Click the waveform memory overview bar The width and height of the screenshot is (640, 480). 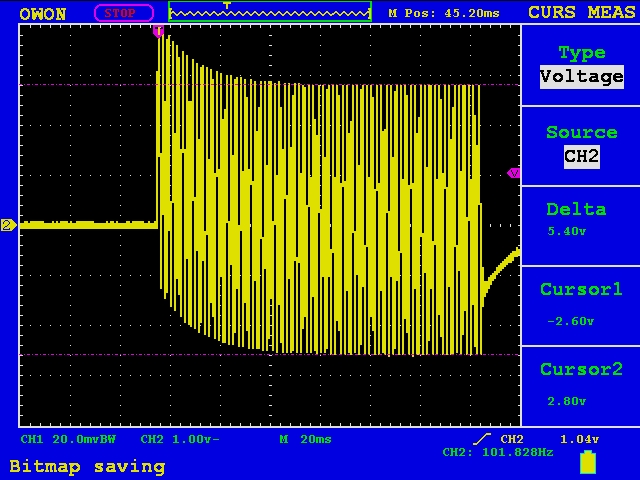coord(270,13)
